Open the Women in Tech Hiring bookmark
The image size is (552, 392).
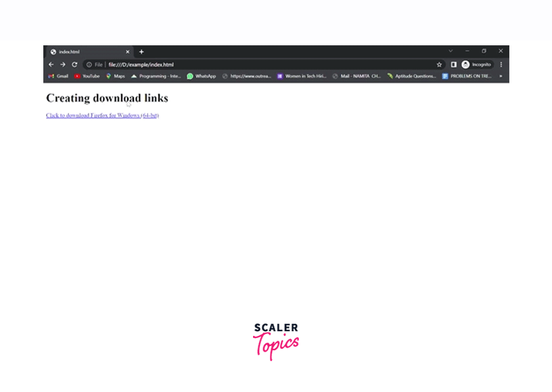point(302,76)
